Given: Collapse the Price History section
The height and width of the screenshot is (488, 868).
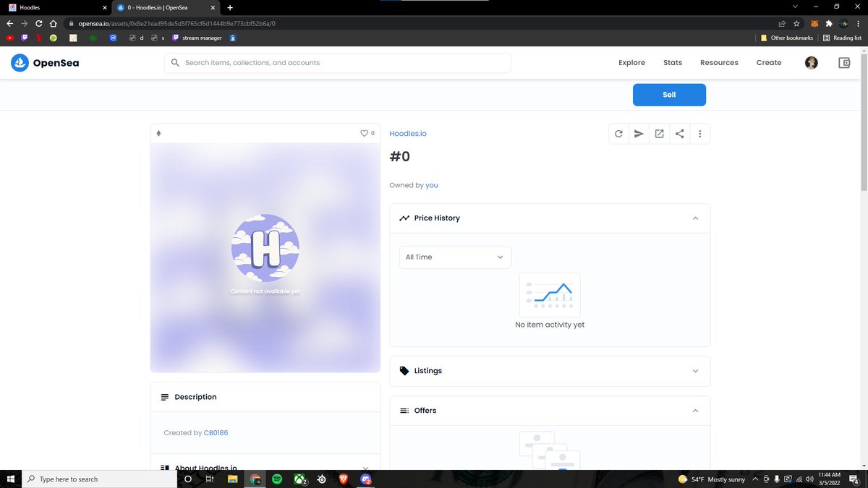Looking at the screenshot, I should coord(695,218).
